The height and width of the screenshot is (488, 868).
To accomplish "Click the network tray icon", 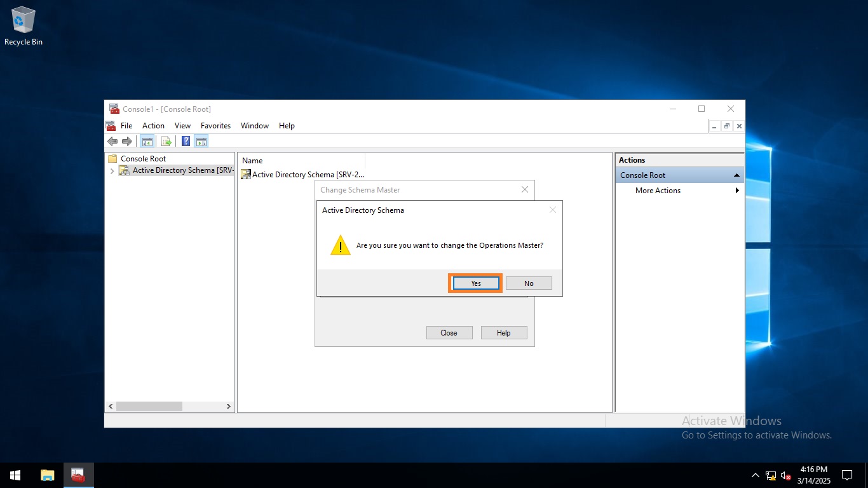I will [771, 475].
